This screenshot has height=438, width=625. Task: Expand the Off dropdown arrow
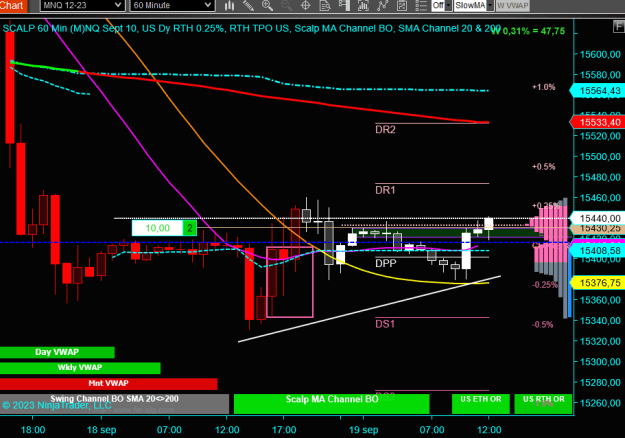[x=448, y=6]
